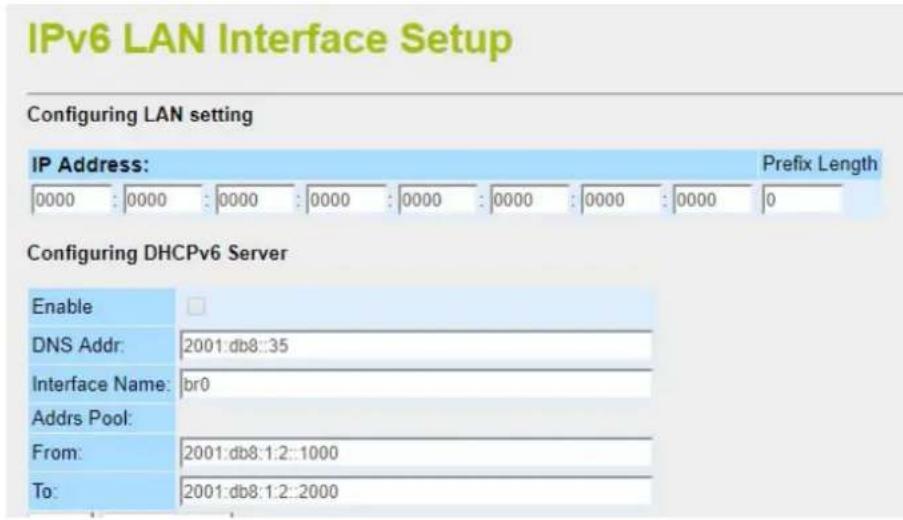Viewport: 903px width, 520px height.
Task: Click the third IP Address hextet field
Action: pyautogui.click(x=255, y=200)
